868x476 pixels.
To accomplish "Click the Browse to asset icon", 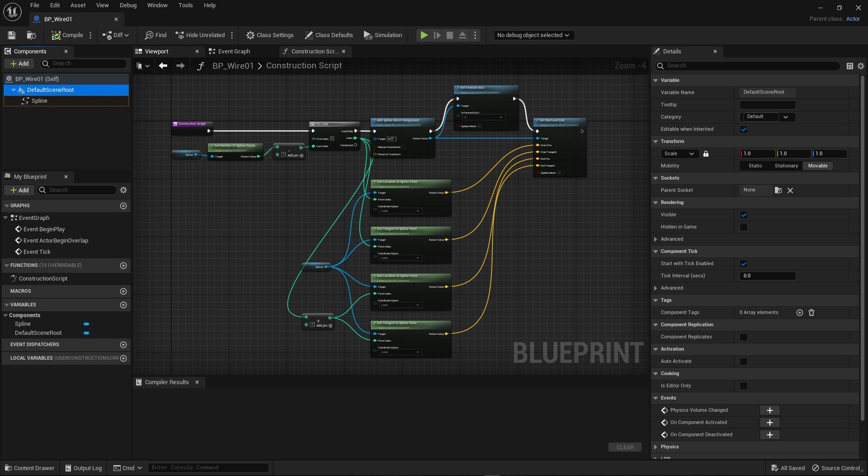I will point(31,35).
